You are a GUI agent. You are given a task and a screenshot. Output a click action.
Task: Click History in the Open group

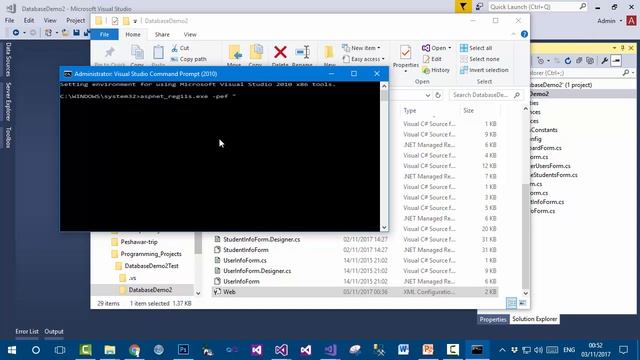(x=436, y=70)
